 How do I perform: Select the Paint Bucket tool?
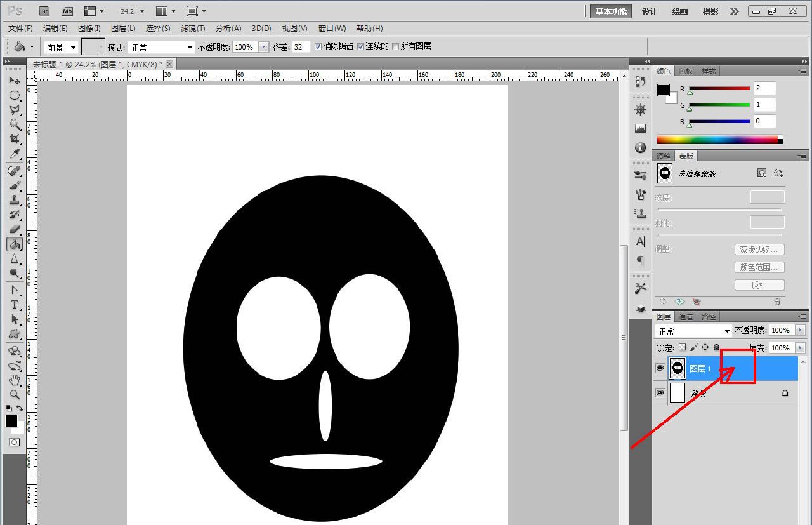click(x=14, y=244)
